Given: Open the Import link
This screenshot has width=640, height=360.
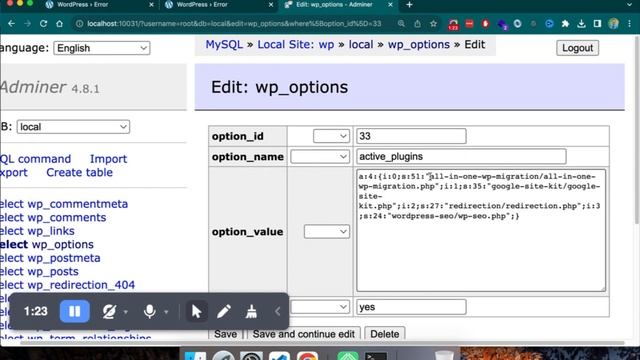Looking at the screenshot, I should pos(108,159).
